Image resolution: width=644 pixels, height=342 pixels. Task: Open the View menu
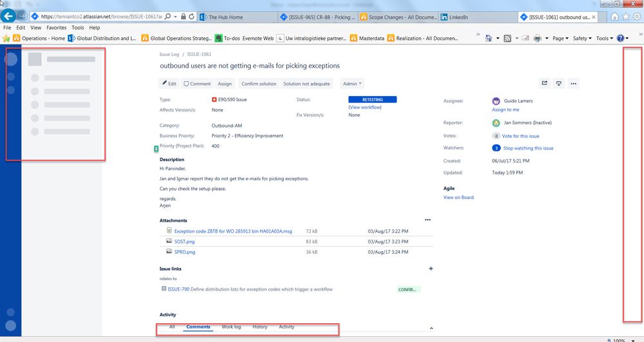click(35, 28)
